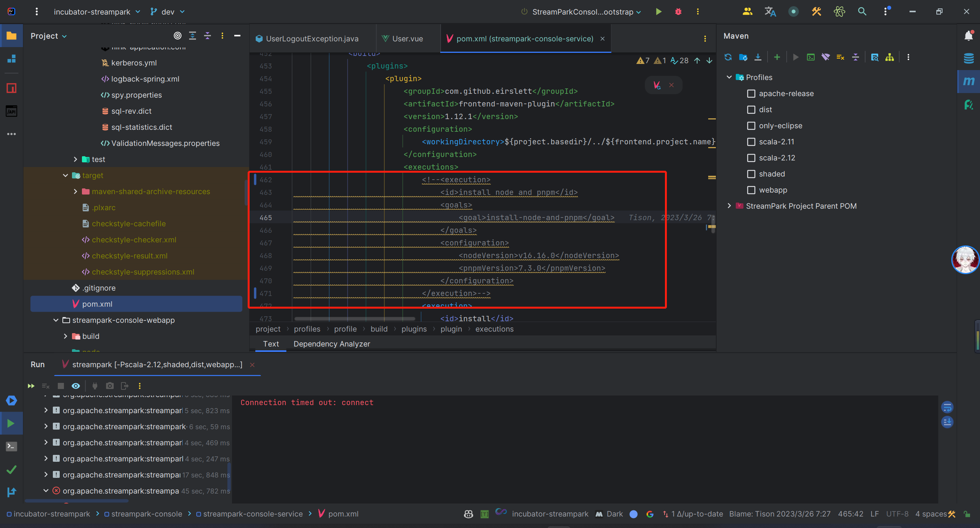The height and width of the screenshot is (528, 980).
Task: Tick the webapp profile checkbox
Action: tap(751, 190)
